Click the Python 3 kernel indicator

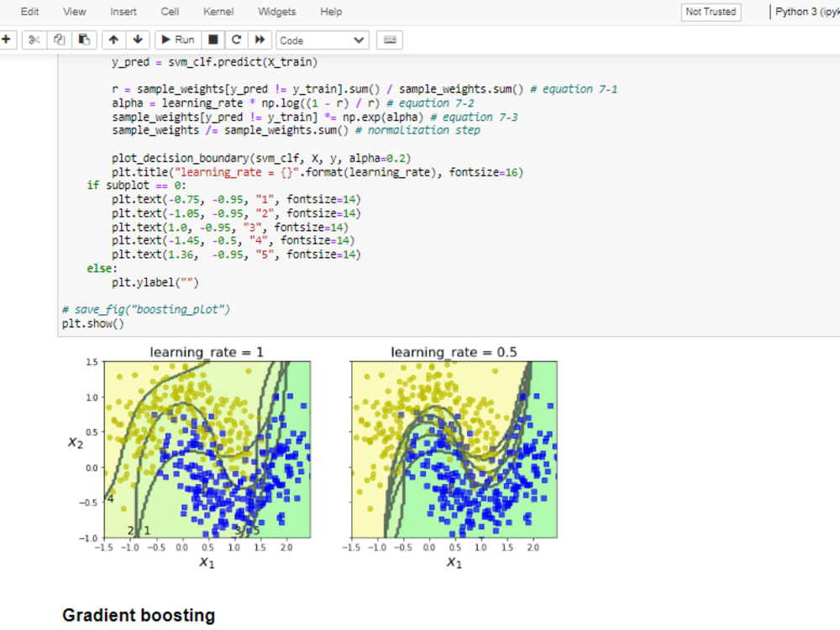(807, 12)
